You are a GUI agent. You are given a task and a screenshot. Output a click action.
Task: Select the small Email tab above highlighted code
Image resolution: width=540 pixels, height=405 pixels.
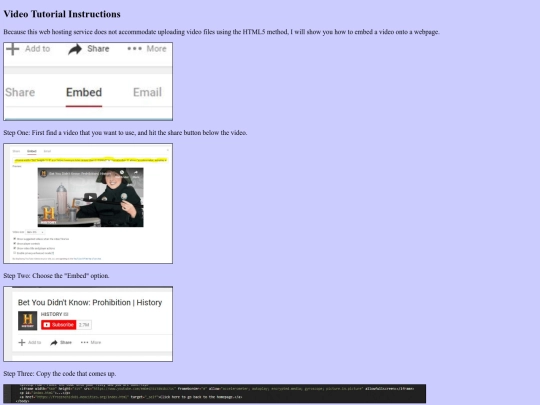click(x=47, y=151)
